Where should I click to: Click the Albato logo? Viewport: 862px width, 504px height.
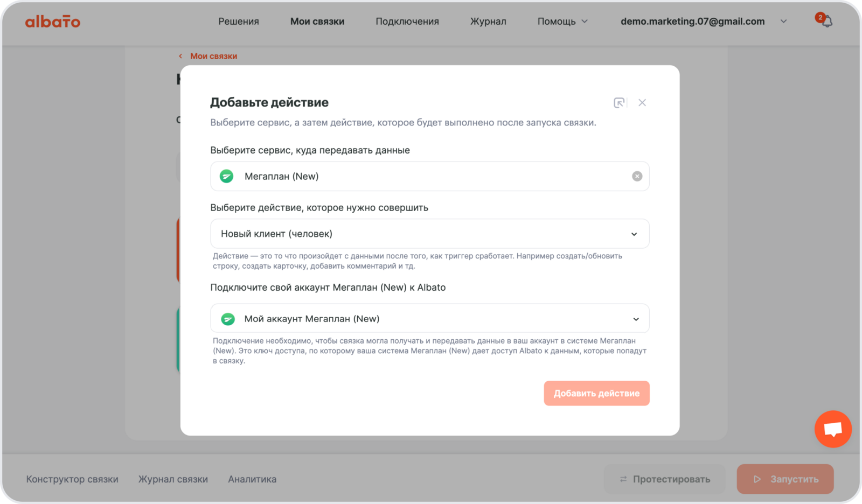pyautogui.click(x=53, y=22)
